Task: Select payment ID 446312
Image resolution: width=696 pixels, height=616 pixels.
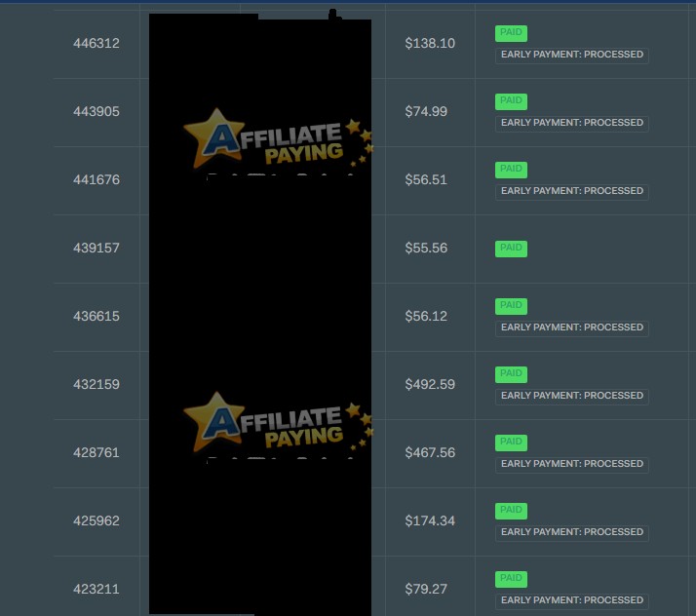Action: [97, 44]
